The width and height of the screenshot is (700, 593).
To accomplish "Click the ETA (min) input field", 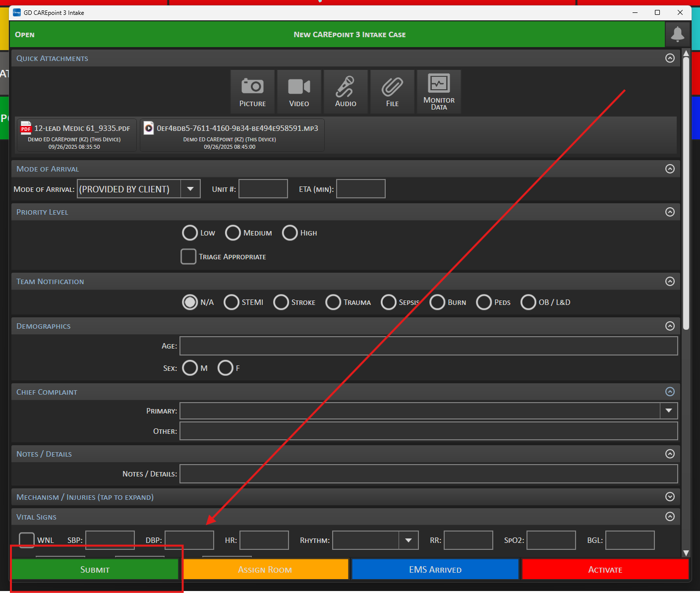I will click(x=361, y=189).
